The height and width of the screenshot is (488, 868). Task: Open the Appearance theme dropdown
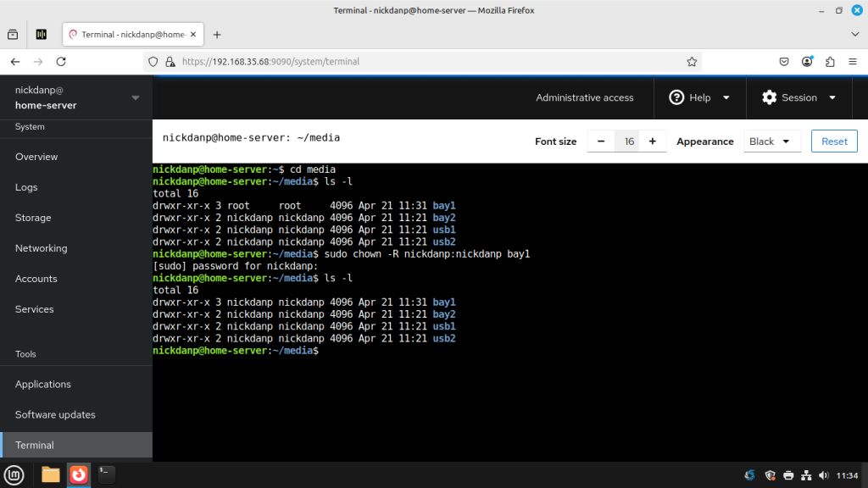(x=771, y=141)
